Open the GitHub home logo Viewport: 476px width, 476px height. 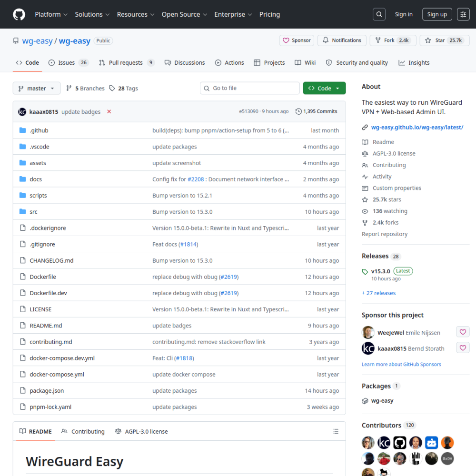tap(19, 14)
